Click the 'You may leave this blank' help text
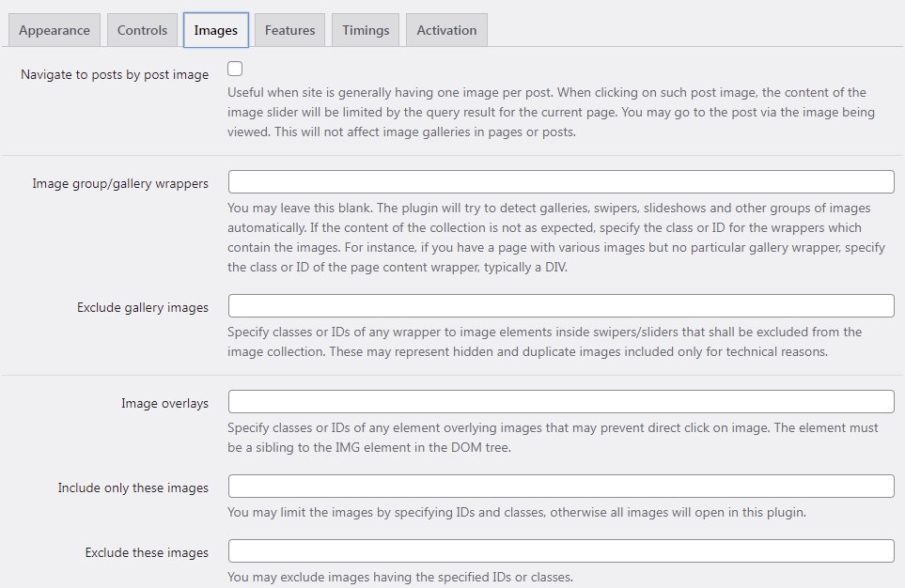This screenshot has width=905, height=588. coord(556,237)
